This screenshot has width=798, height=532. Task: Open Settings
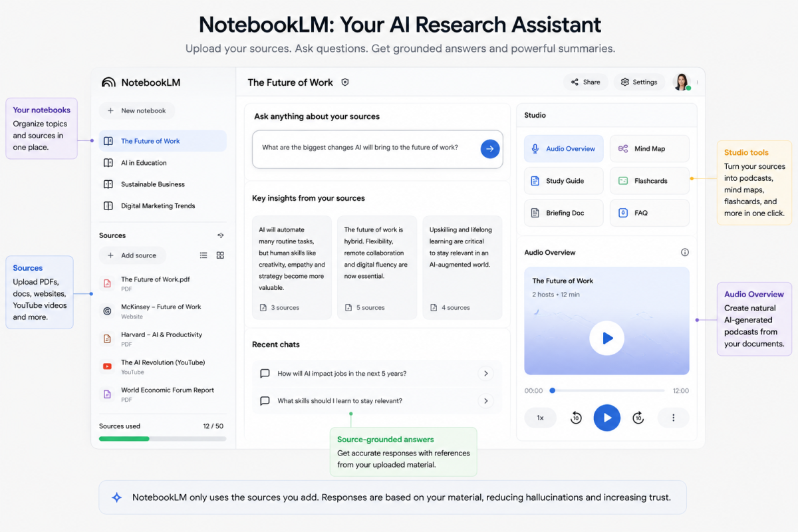[x=639, y=82]
